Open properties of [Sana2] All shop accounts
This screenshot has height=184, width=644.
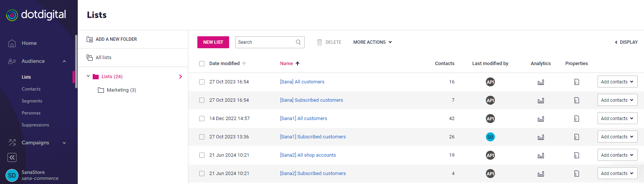tap(577, 155)
